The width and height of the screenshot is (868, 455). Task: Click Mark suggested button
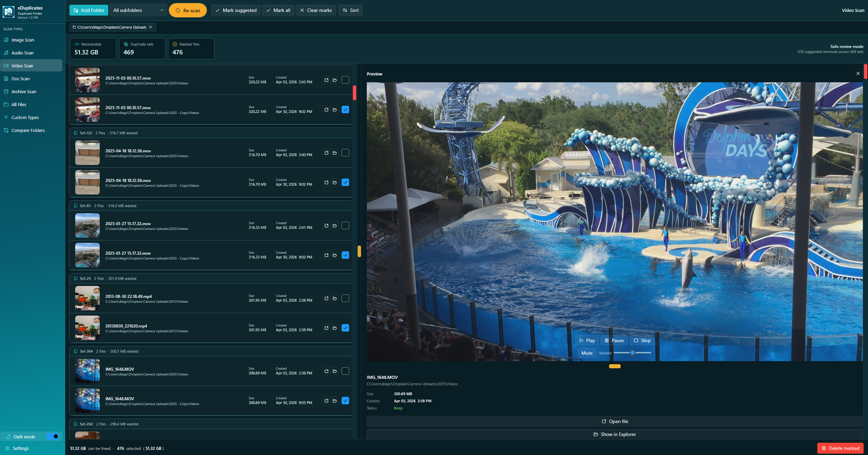[x=236, y=10]
